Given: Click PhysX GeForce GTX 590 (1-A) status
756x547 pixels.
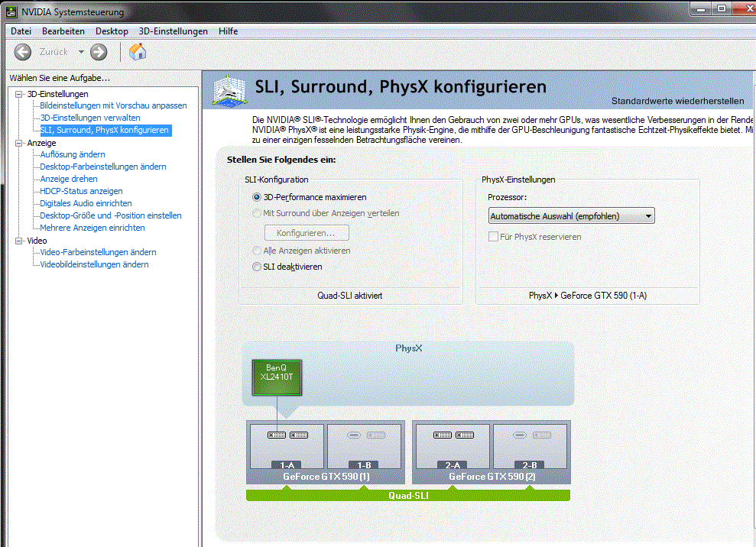Looking at the screenshot, I should 588,296.
